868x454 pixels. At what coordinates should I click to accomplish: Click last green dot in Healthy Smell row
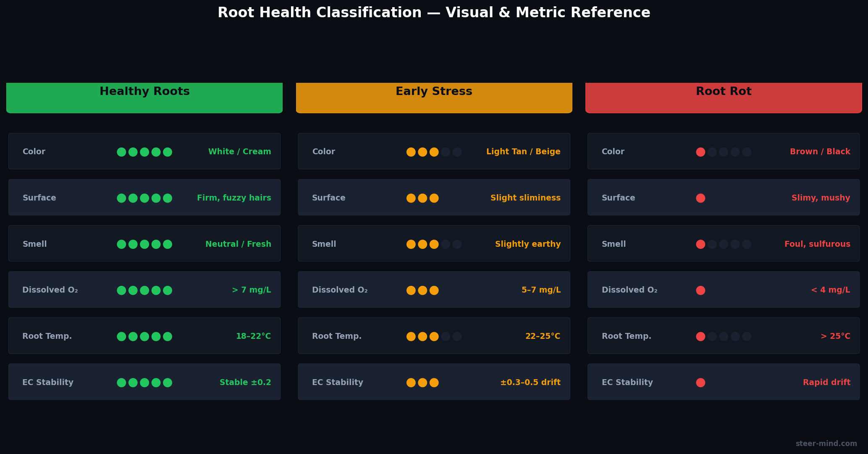[x=168, y=244]
